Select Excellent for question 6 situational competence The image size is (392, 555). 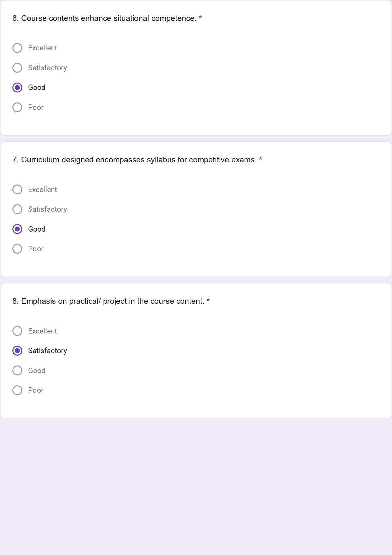point(17,48)
